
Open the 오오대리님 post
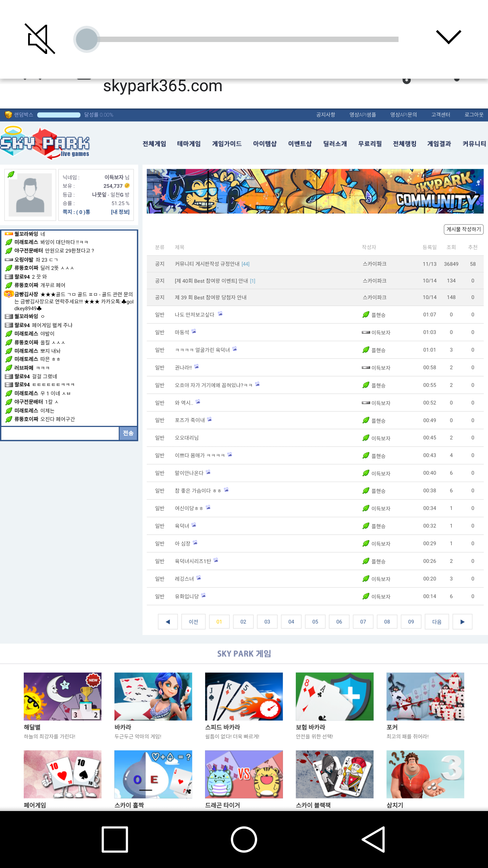[187, 438]
